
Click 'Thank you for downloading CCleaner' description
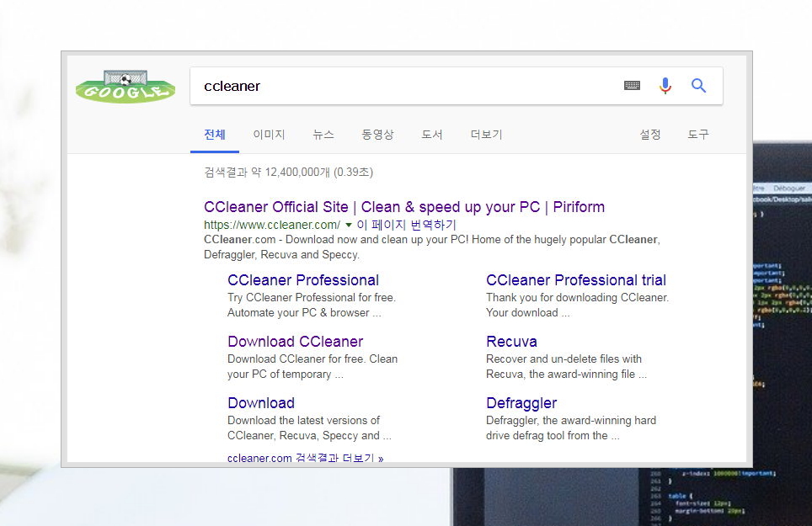tap(577, 306)
